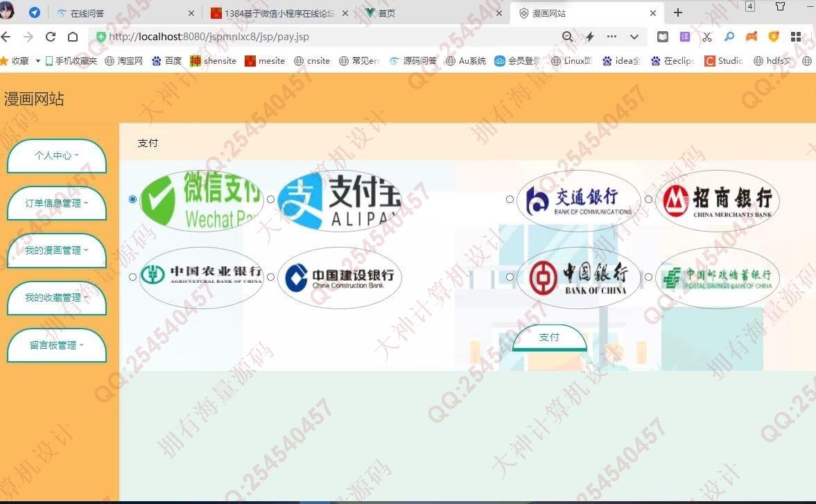Select the Alipay radio button
Viewport: 816px width, 504px height.
pyautogui.click(x=270, y=199)
